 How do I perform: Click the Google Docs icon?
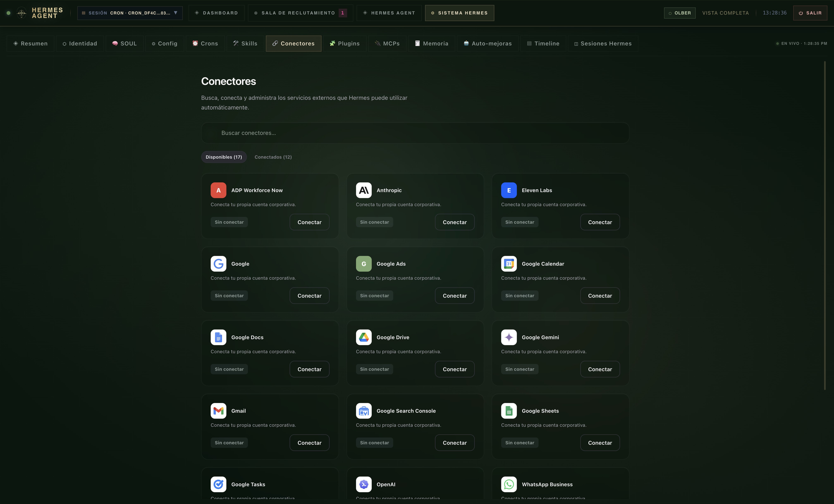coord(218,337)
